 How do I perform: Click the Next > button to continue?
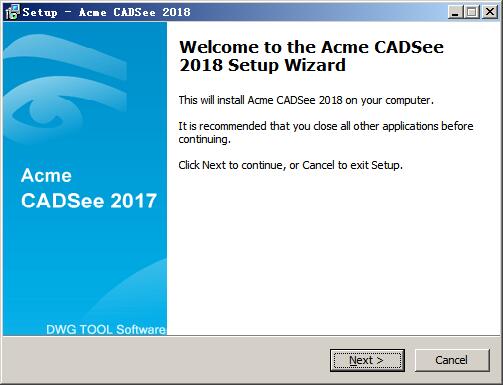(x=367, y=360)
